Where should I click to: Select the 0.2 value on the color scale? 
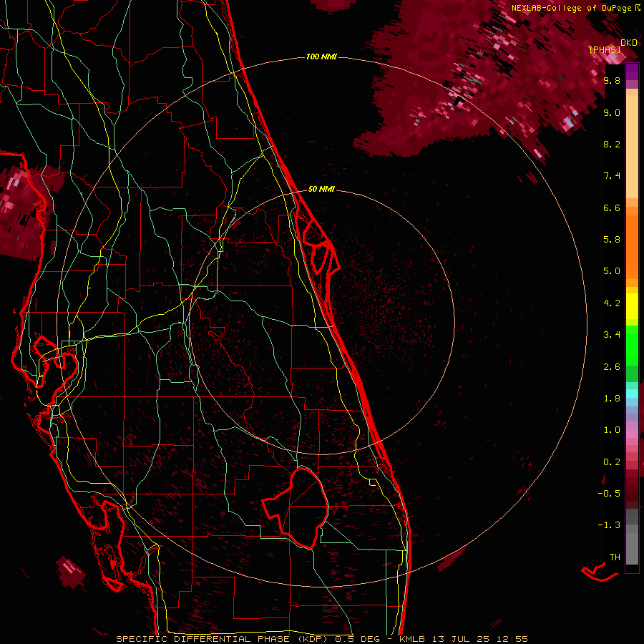[x=612, y=462]
